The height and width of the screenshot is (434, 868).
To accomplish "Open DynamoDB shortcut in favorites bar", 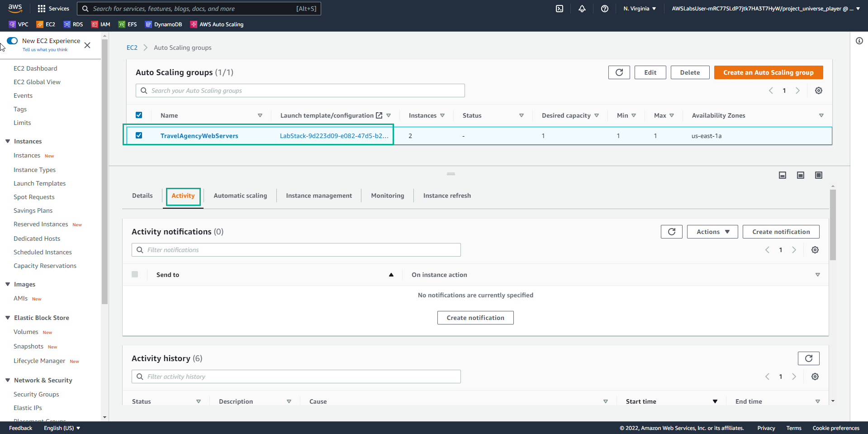I will (x=163, y=24).
